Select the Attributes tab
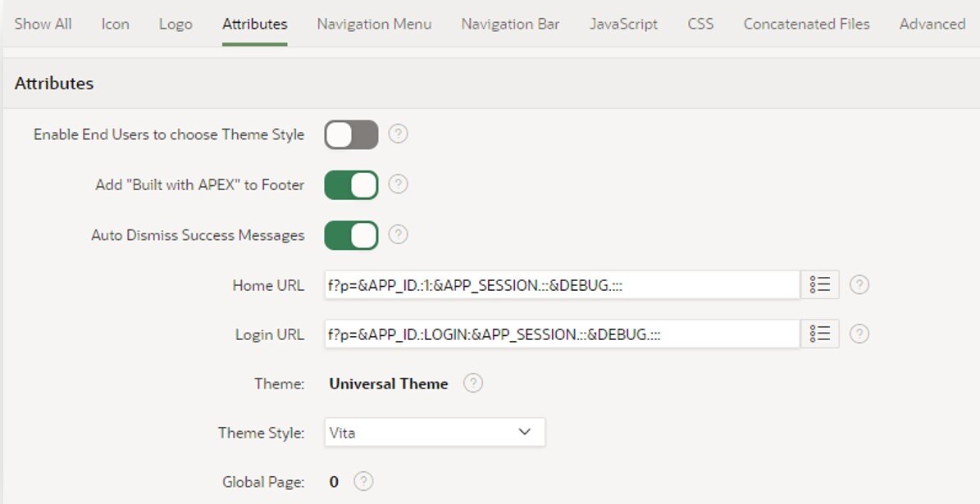The width and height of the screenshot is (980, 504). (x=255, y=24)
